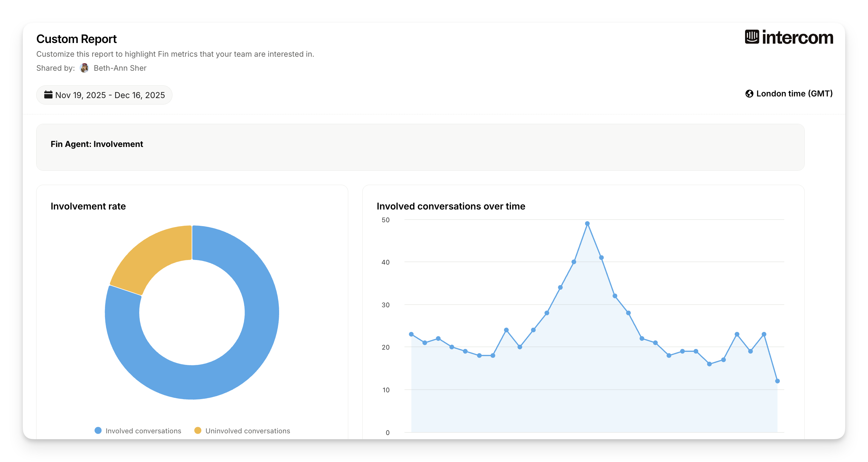Viewport: 868px width, 462px height.
Task: Click the Beth-Ann Sher name link
Action: (x=120, y=68)
